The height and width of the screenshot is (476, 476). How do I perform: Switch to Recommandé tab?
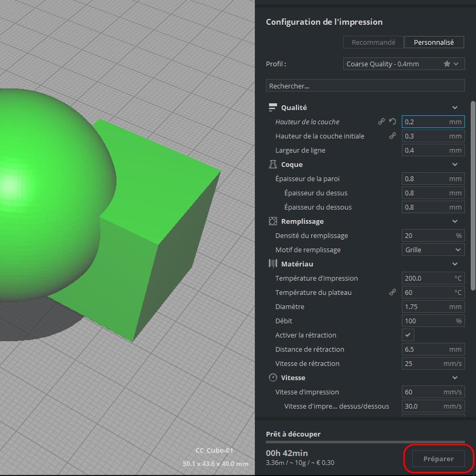(x=373, y=42)
